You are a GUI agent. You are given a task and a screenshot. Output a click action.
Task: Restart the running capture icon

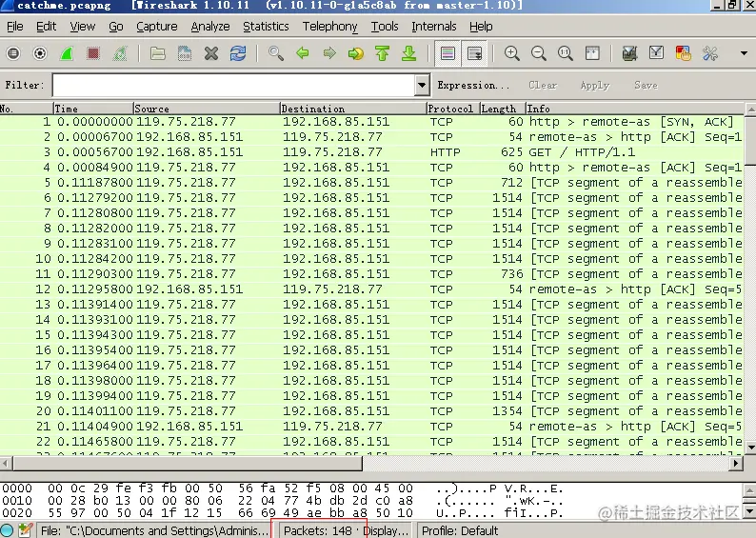tap(120, 53)
